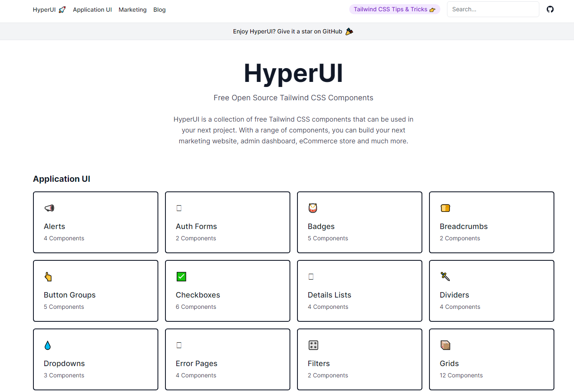Click the rocket icon beside the HyperUI logo
Image resolution: width=574 pixels, height=392 pixels.
click(62, 10)
